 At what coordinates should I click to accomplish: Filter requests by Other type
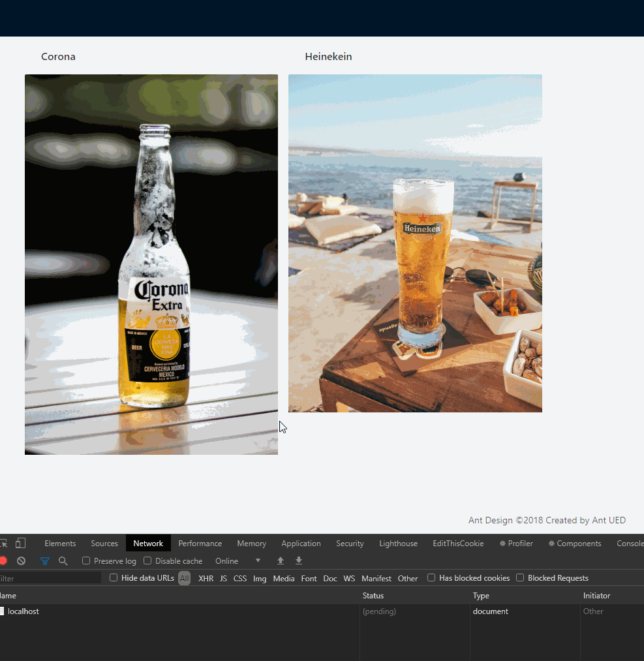pos(408,578)
